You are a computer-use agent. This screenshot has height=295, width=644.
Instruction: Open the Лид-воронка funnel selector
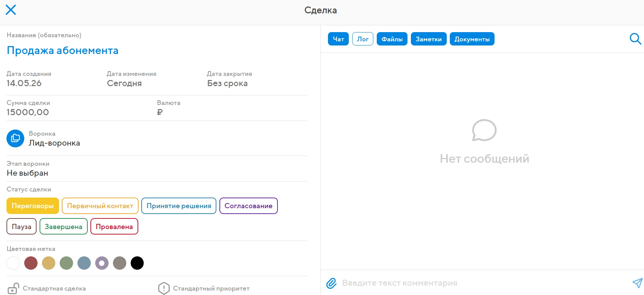pos(54,143)
